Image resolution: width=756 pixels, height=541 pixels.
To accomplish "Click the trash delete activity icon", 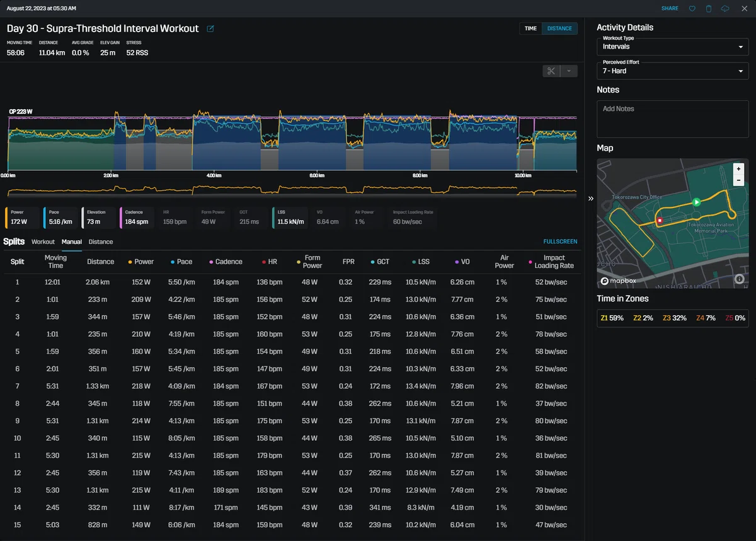I will point(709,9).
